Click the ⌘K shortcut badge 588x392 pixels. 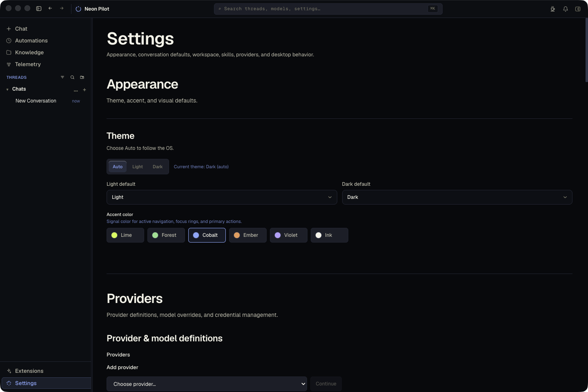[x=433, y=9]
